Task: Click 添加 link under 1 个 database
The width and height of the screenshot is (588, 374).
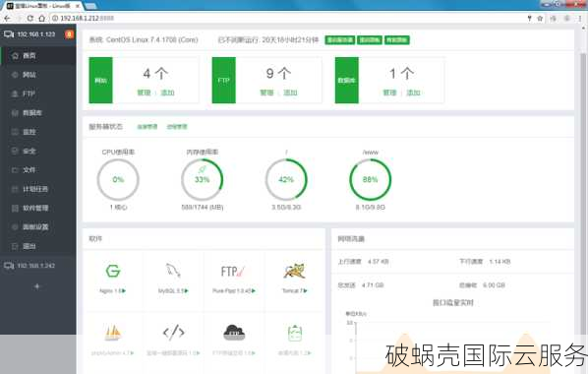Action: coord(413,93)
